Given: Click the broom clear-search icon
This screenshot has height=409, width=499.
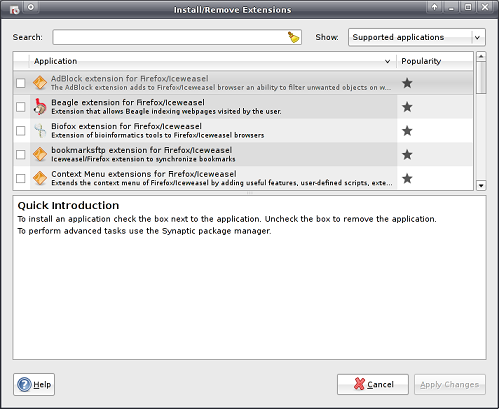Looking at the screenshot, I should point(294,37).
